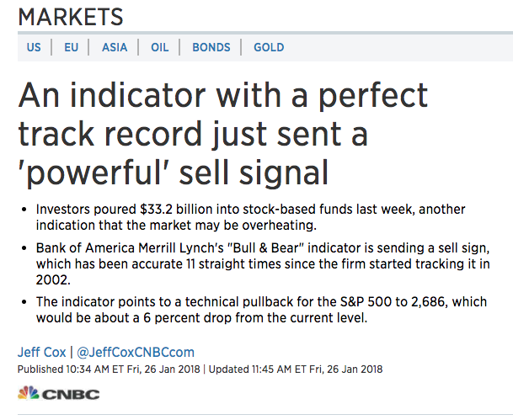513x420 pixels.
Task: Open author Jeff Cox's profile link
Action: [x=42, y=352]
